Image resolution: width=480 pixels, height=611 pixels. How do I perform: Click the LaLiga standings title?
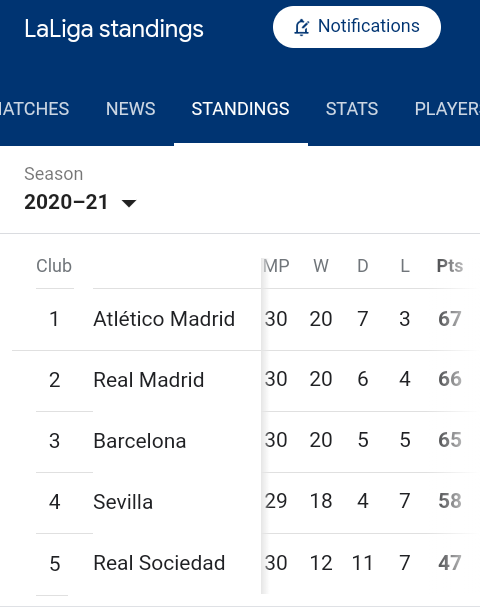pyautogui.click(x=114, y=30)
